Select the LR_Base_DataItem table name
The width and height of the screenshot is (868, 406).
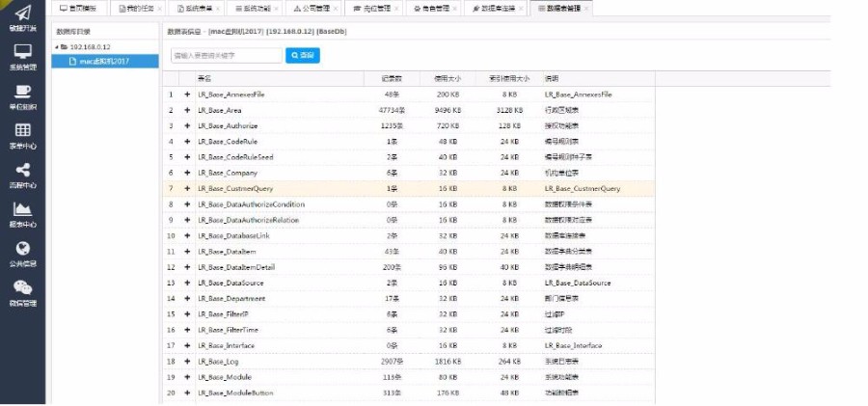(225, 252)
